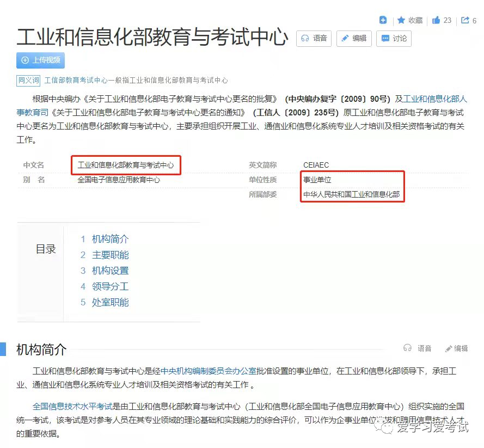The height and width of the screenshot is (448, 484).
Task: Click the upload icon on the 上传视频 button
Action: [x=26, y=60]
